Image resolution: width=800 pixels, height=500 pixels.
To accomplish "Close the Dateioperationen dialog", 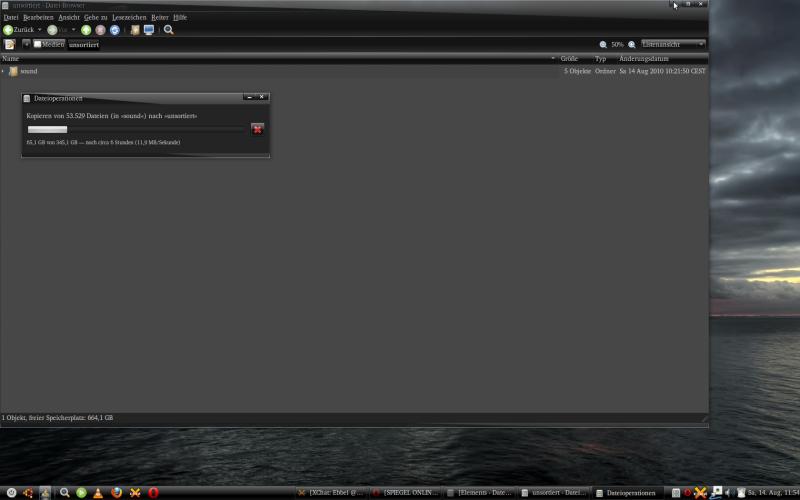I will click(262, 97).
